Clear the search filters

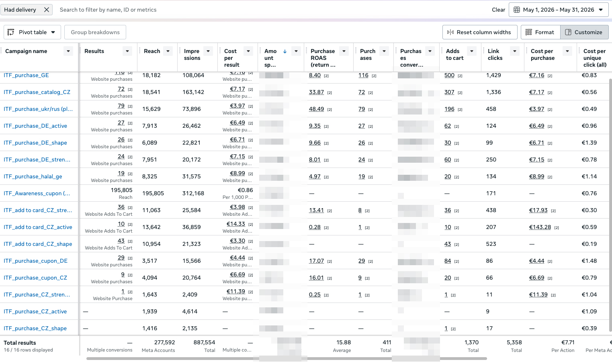[x=498, y=10]
